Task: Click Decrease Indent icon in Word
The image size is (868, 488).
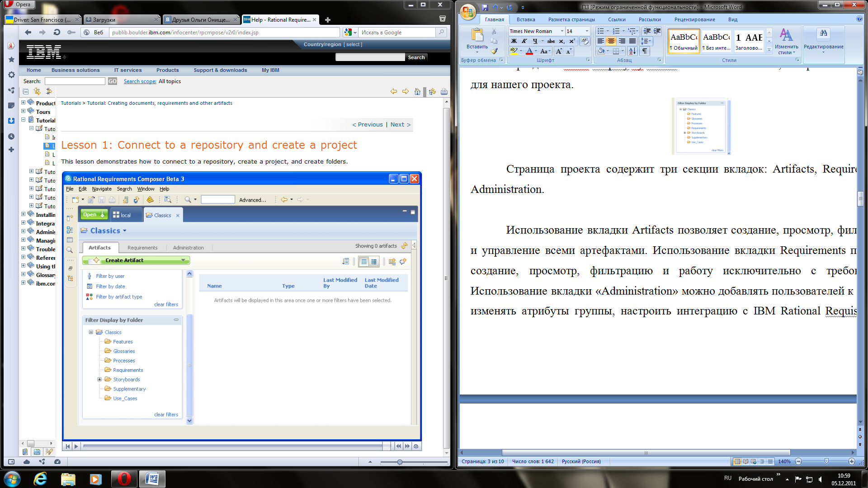Action: [x=647, y=31]
